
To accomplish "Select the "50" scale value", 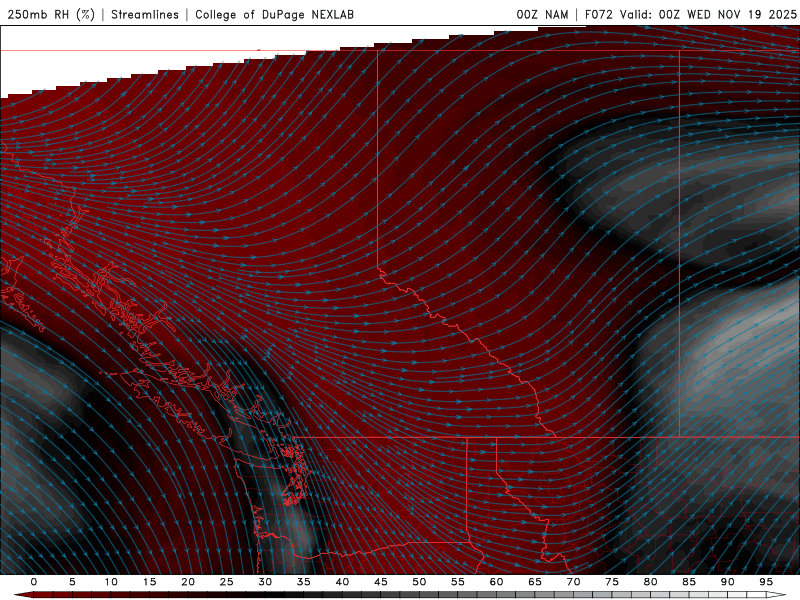I will click(x=419, y=582).
